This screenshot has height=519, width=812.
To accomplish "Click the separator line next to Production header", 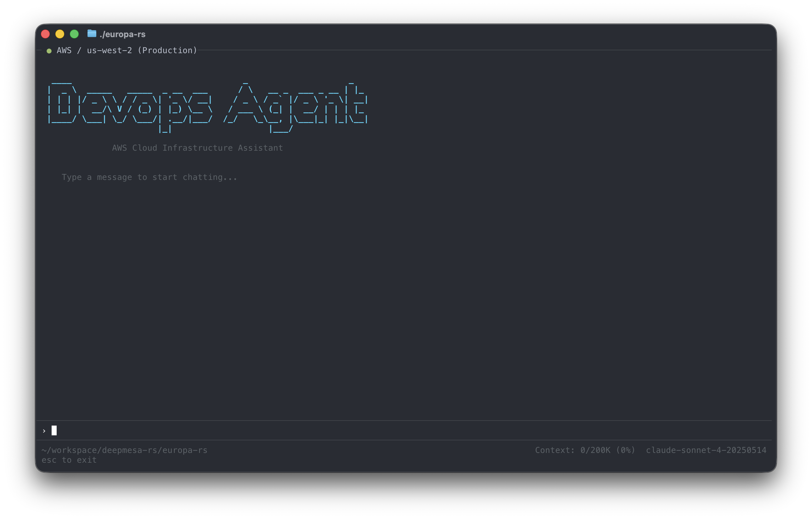I will coord(472,51).
